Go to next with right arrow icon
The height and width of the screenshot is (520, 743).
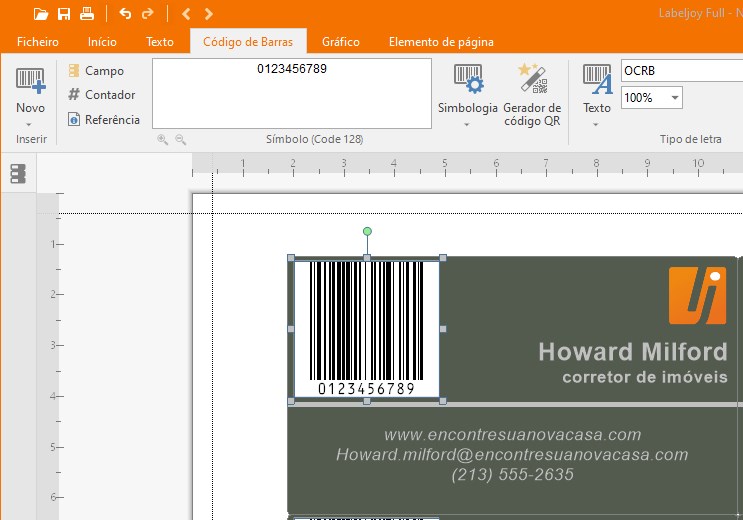click(208, 14)
